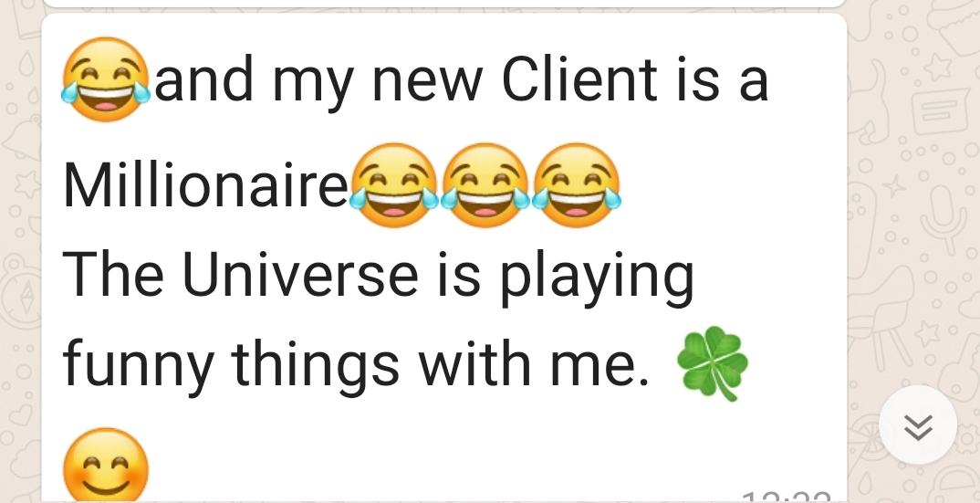This screenshot has height=503, width=980.
Task: Tap the word "things" in the message
Action: pyautogui.click(x=315, y=367)
